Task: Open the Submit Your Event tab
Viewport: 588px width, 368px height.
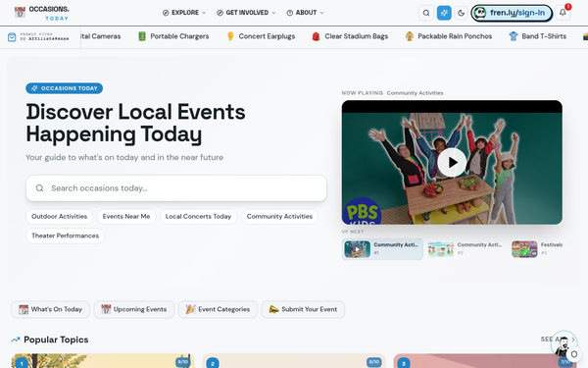Action: tap(303, 309)
